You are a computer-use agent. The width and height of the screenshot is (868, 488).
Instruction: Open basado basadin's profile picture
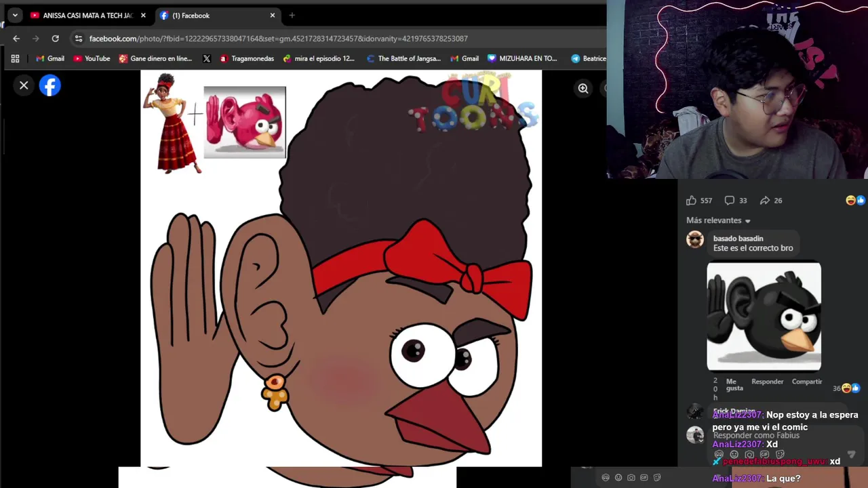(695, 239)
